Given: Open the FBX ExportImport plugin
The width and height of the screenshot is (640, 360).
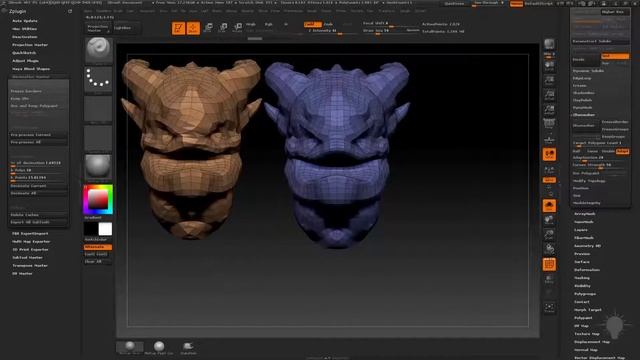Looking at the screenshot, I should click(x=30, y=233).
